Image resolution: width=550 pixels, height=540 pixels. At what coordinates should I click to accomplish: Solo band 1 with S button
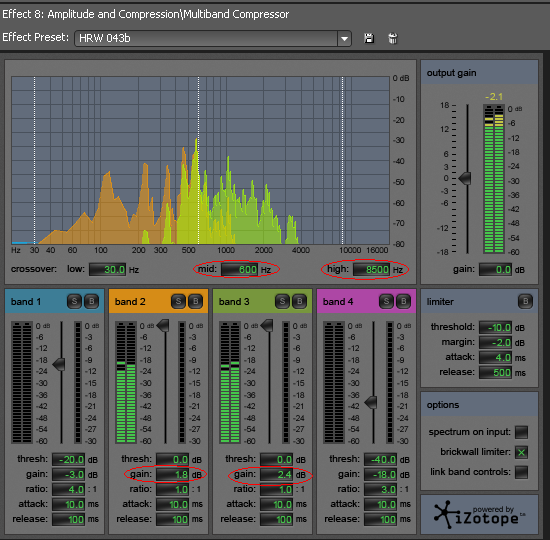(74, 301)
